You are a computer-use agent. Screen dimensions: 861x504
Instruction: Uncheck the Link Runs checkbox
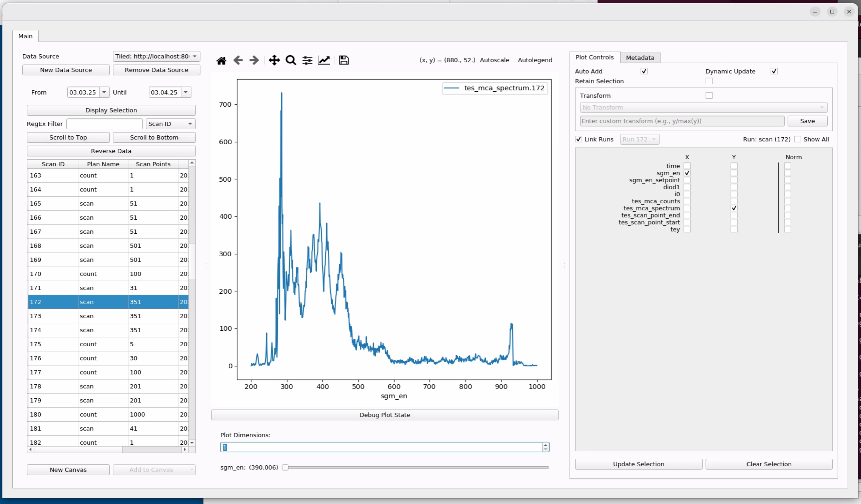click(579, 139)
